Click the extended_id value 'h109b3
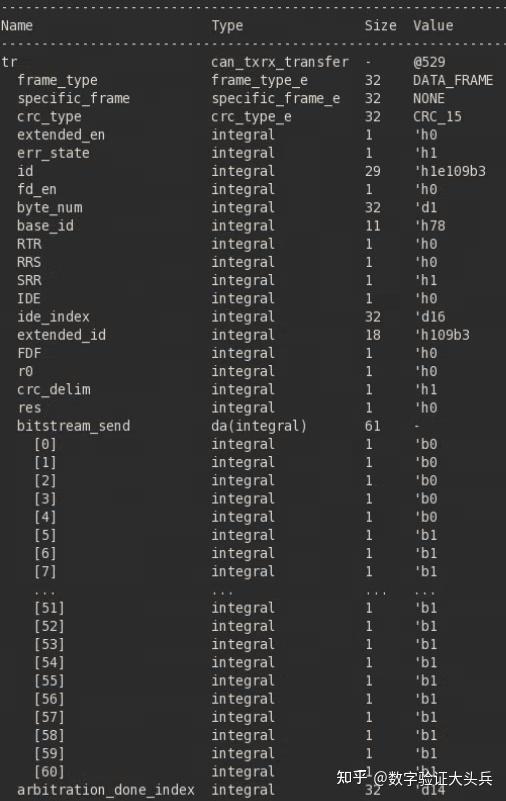This screenshot has width=506, height=801. (442, 335)
